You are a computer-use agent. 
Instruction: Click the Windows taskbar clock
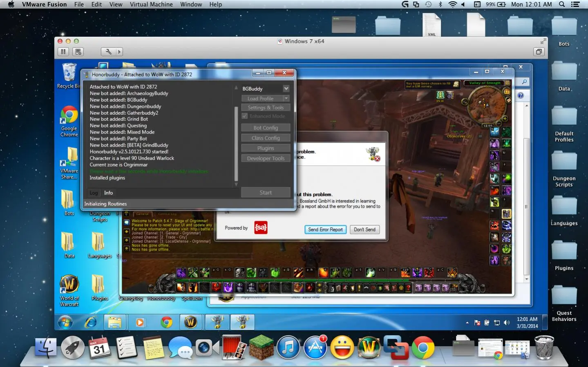(527, 323)
